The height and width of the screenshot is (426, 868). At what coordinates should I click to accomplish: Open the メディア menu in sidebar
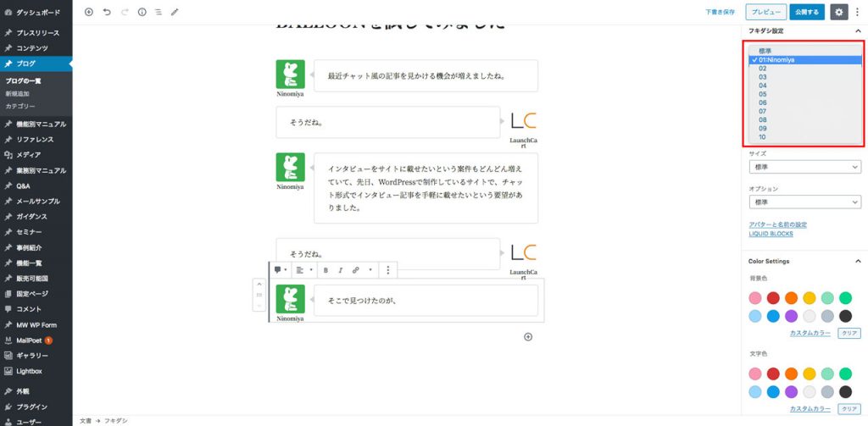tap(28, 155)
